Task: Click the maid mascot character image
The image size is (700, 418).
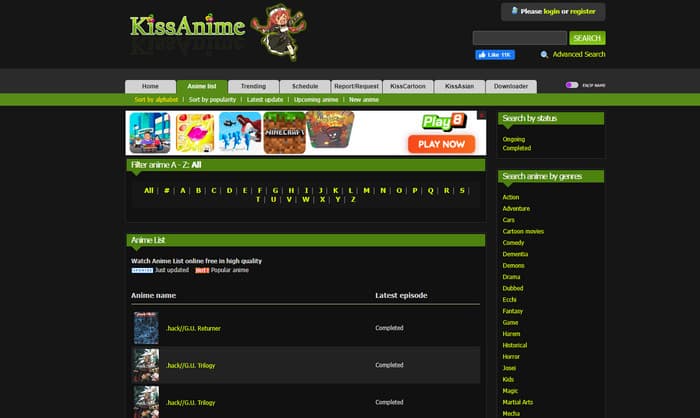Action: pyautogui.click(x=279, y=31)
